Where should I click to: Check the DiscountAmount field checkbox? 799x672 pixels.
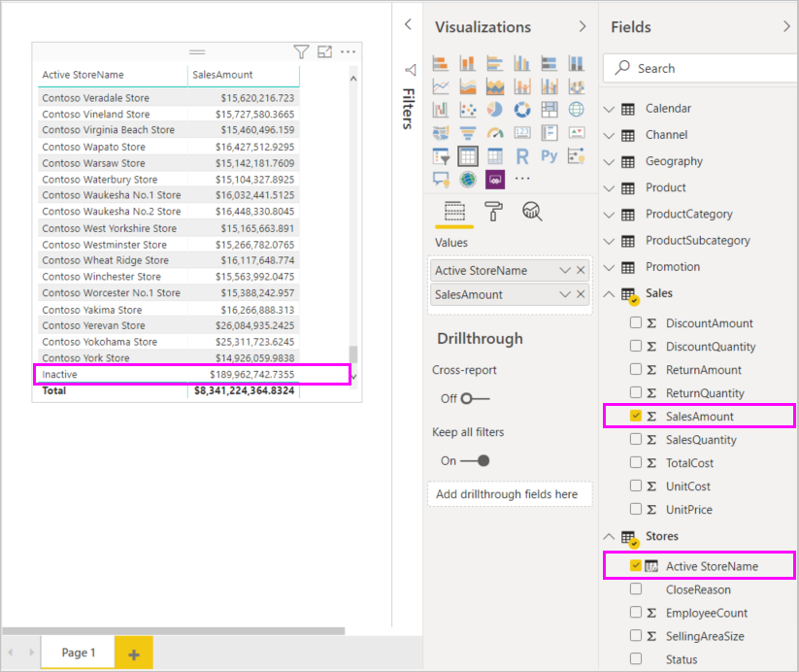636,322
